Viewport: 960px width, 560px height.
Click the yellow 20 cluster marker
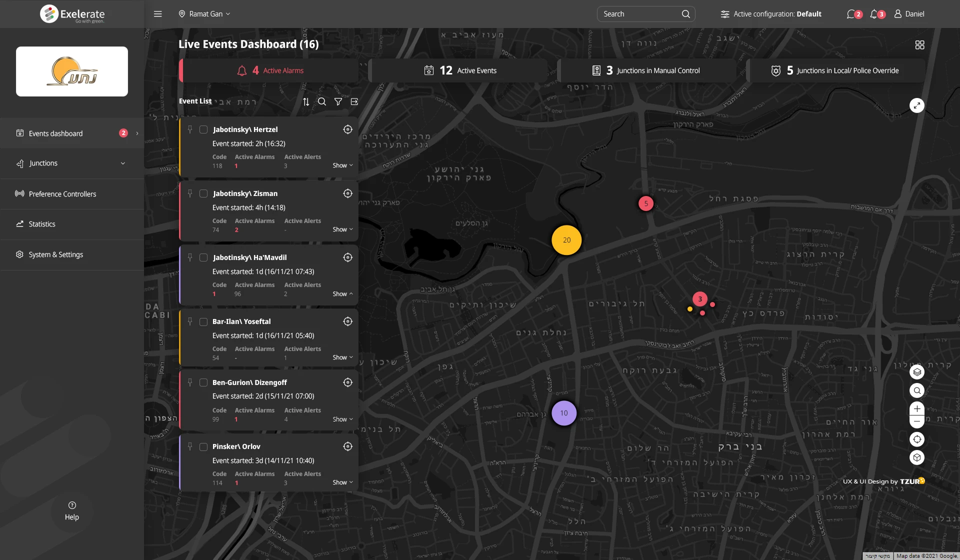566,240
